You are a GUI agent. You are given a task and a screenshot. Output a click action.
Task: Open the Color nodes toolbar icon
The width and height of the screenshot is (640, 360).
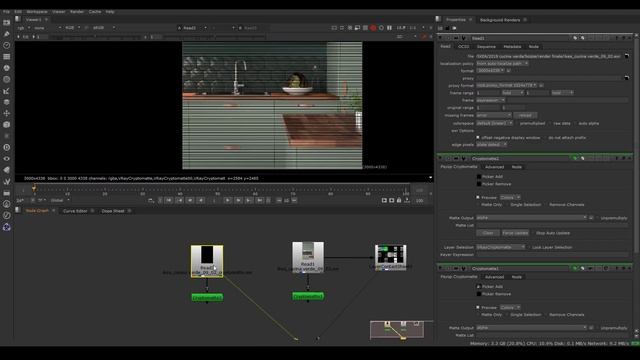[7, 68]
